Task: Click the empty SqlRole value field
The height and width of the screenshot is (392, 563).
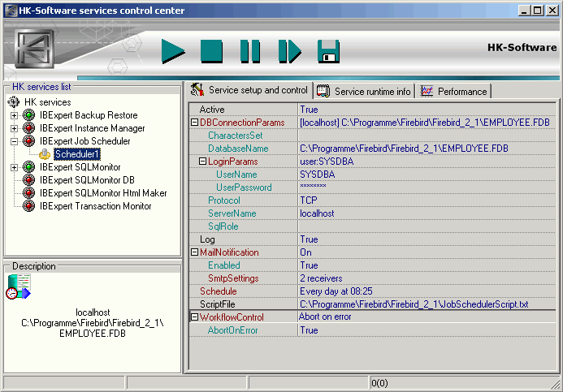Action: pyautogui.click(x=427, y=226)
